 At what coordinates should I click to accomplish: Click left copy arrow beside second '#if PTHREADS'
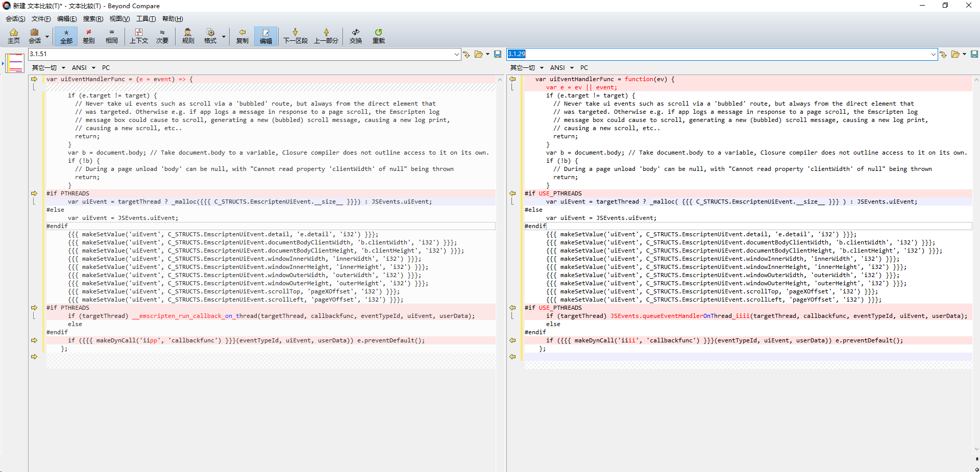click(x=34, y=308)
